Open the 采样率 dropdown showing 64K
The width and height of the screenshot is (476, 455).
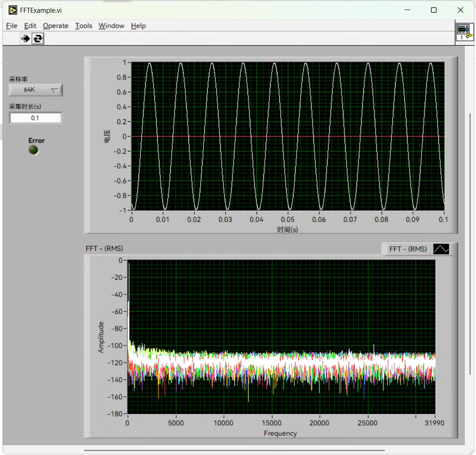point(36,90)
